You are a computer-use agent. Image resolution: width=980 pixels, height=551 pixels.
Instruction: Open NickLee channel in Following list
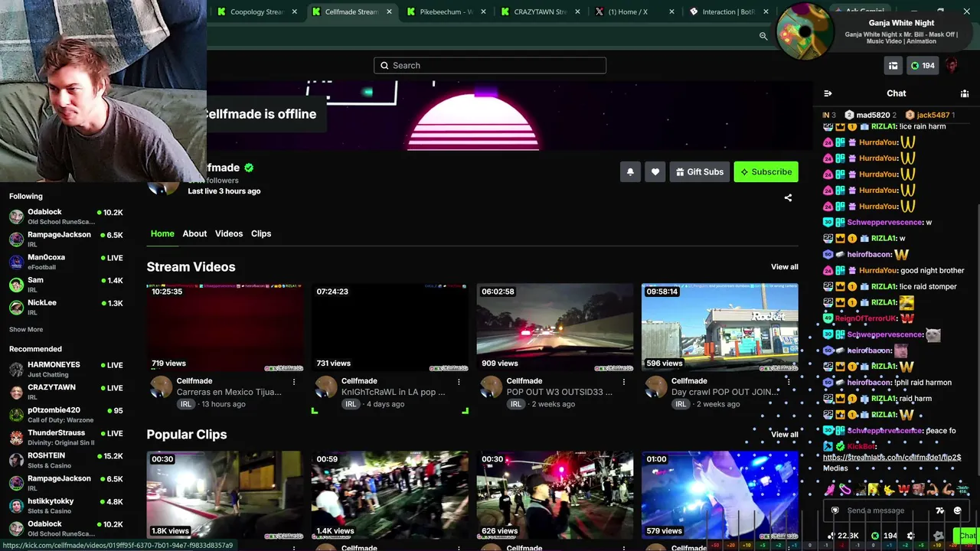(66, 307)
